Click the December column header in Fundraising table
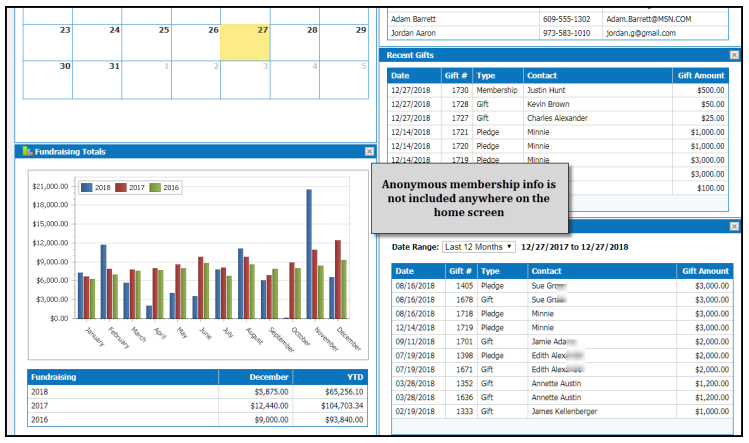This screenshot has width=749, height=443. coord(256,377)
